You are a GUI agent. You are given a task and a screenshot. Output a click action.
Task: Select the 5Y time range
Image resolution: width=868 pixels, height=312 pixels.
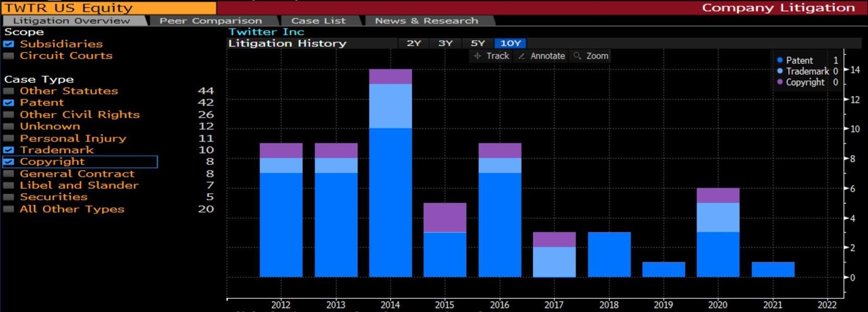point(477,43)
